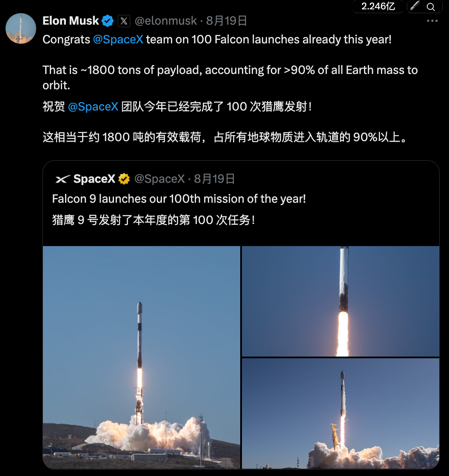Screen dimensions: 449x476
Task: Click the quoted post's 8月19日 date
Action: coord(214,179)
